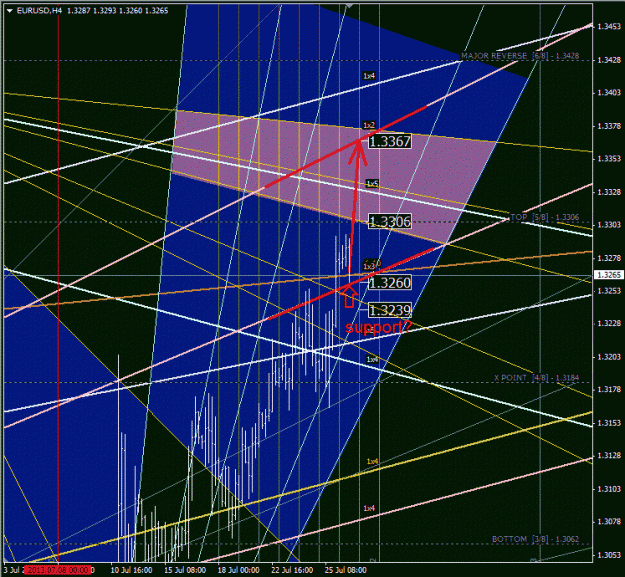
Task: Click the 3 Jul time axis label
Action: 12,570
